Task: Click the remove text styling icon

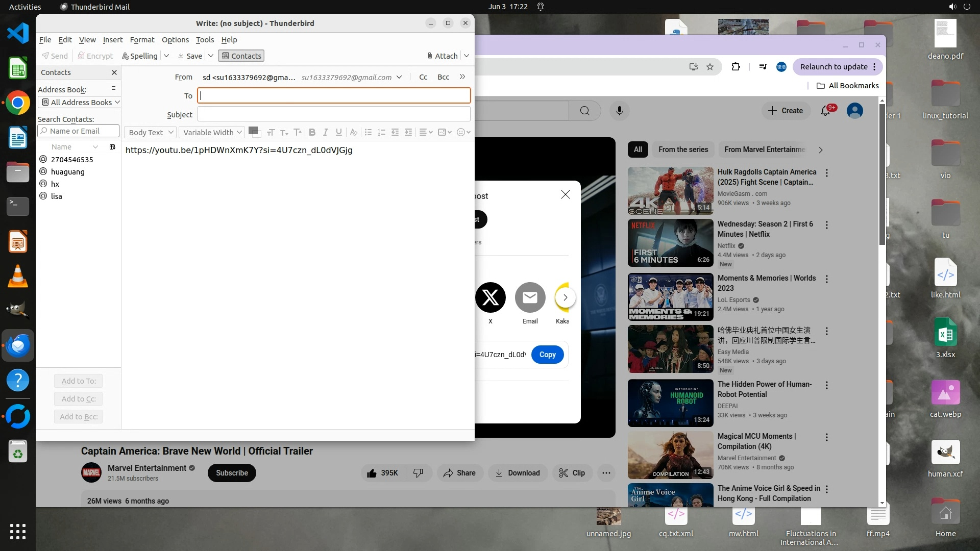Action: click(353, 132)
